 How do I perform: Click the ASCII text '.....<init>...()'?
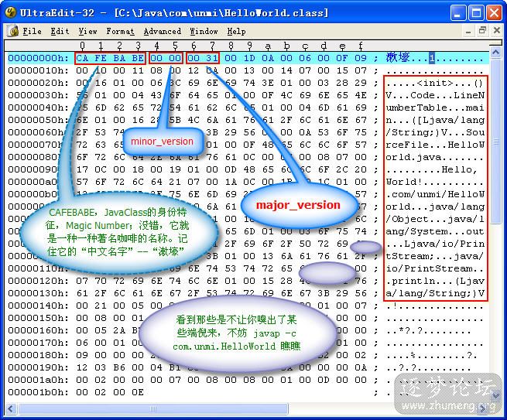click(x=434, y=83)
